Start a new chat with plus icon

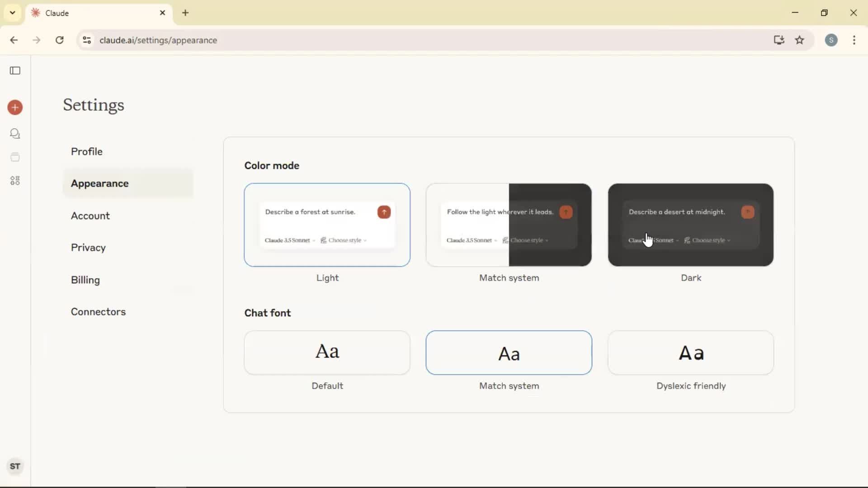coord(15,108)
